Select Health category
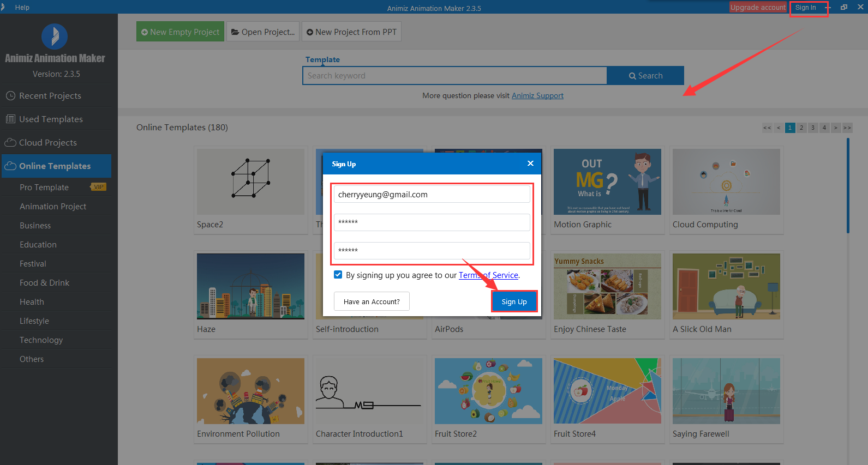The height and width of the screenshot is (465, 868). pyautogui.click(x=32, y=301)
